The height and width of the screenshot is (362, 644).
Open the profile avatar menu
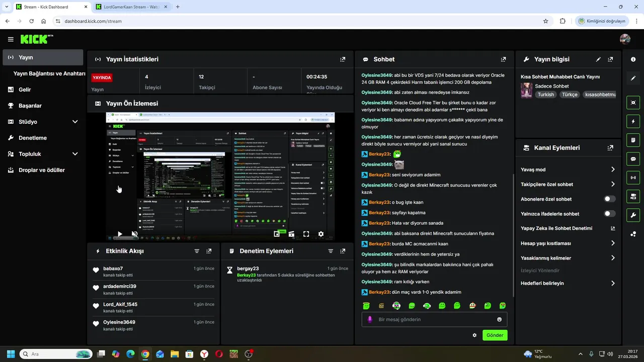(625, 39)
